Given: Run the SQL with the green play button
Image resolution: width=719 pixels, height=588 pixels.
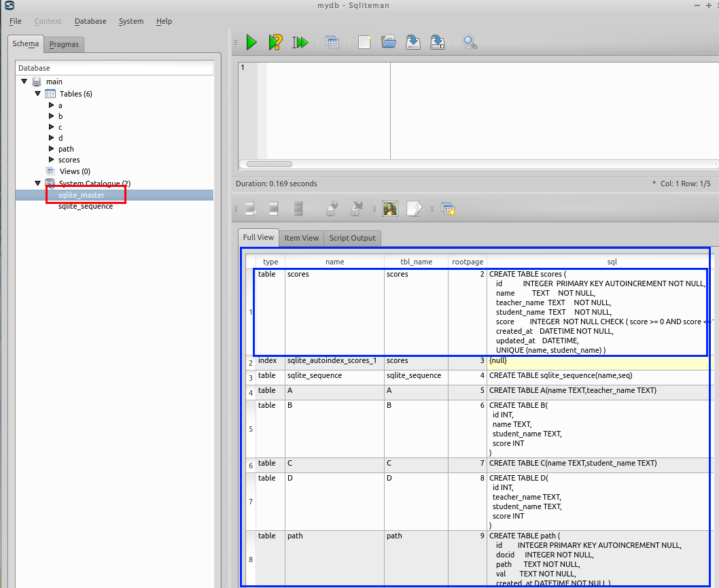Looking at the screenshot, I should pyautogui.click(x=251, y=42).
